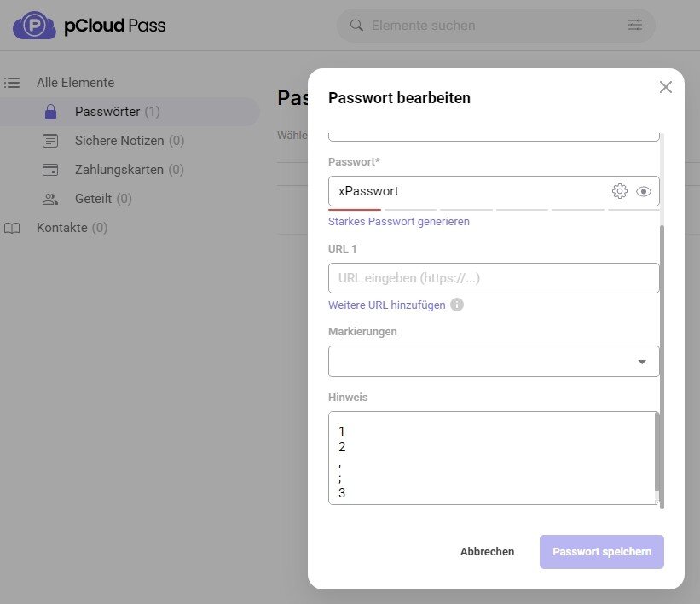Click the search magnifier icon

(356, 26)
